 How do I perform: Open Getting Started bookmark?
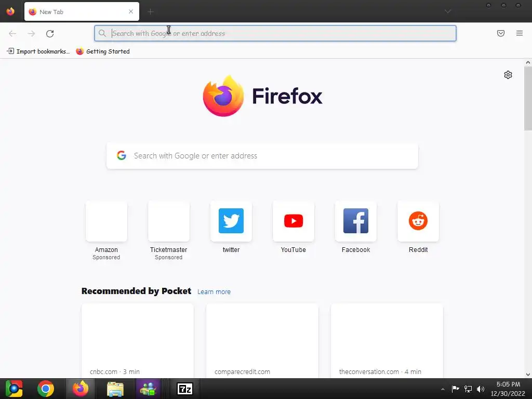(103, 51)
